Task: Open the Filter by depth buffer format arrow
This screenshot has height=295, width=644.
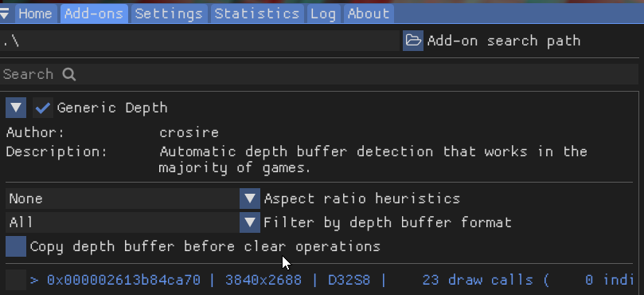Action: tap(250, 222)
